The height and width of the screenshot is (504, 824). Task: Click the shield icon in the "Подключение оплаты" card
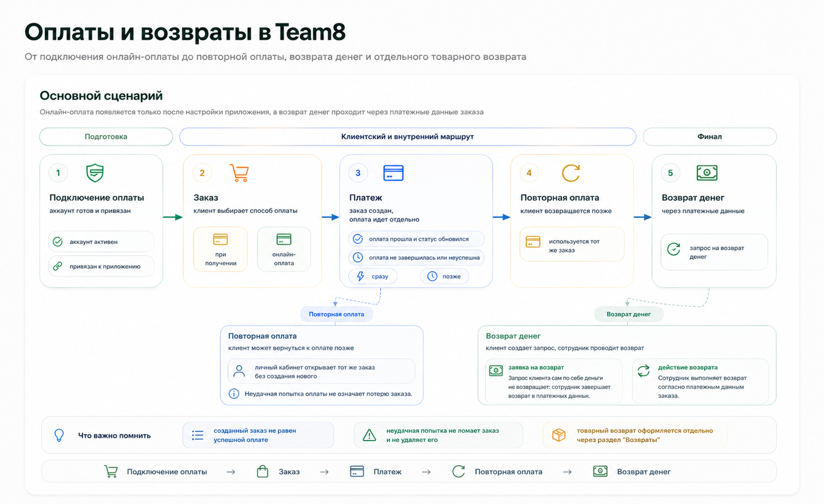95,173
